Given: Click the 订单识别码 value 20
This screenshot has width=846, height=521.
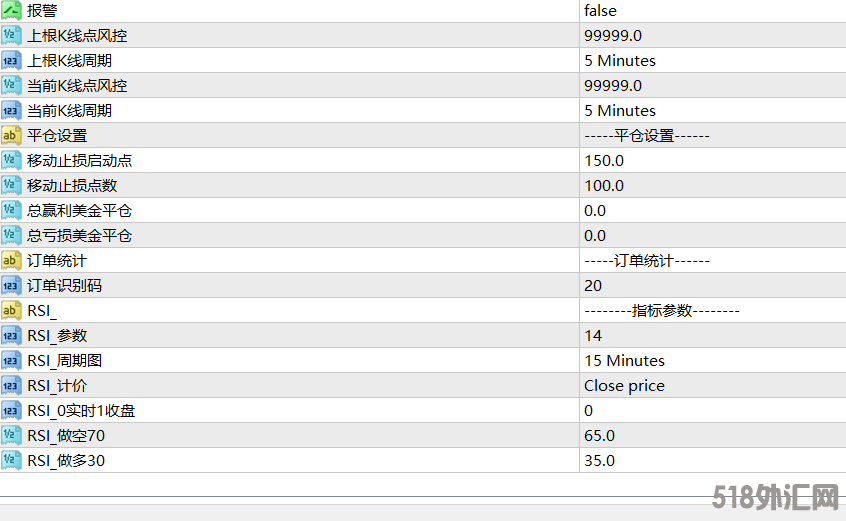Looking at the screenshot, I should (x=593, y=285).
